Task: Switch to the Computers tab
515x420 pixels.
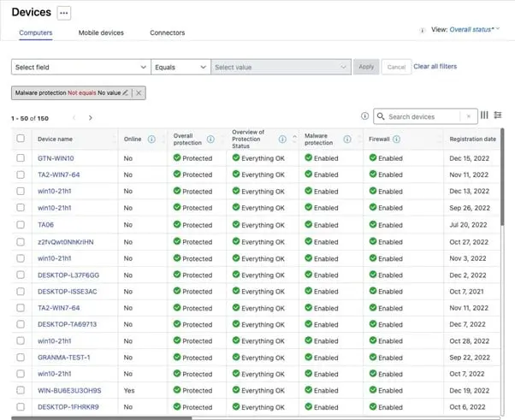Action: pyautogui.click(x=36, y=33)
